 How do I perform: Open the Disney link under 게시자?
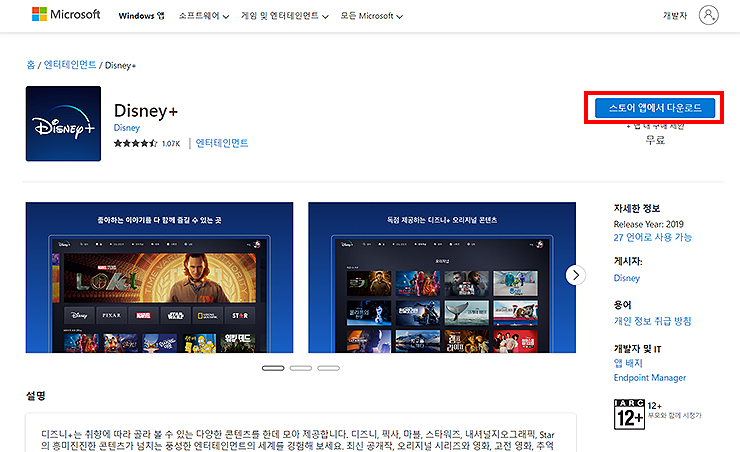(627, 278)
